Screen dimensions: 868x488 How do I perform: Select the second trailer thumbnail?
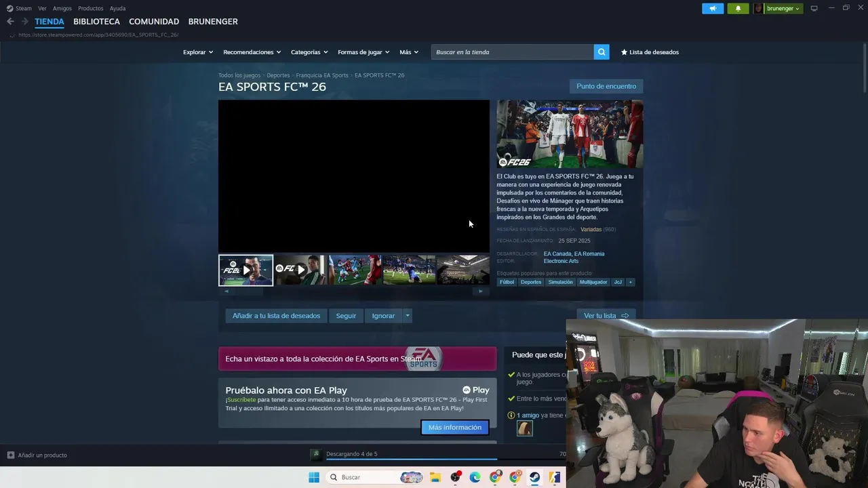click(x=300, y=270)
